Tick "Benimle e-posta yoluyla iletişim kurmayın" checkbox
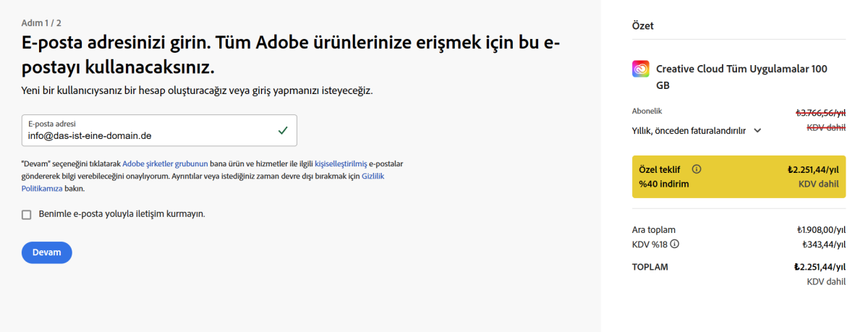Screen dimensions: 868x332 click(x=27, y=214)
